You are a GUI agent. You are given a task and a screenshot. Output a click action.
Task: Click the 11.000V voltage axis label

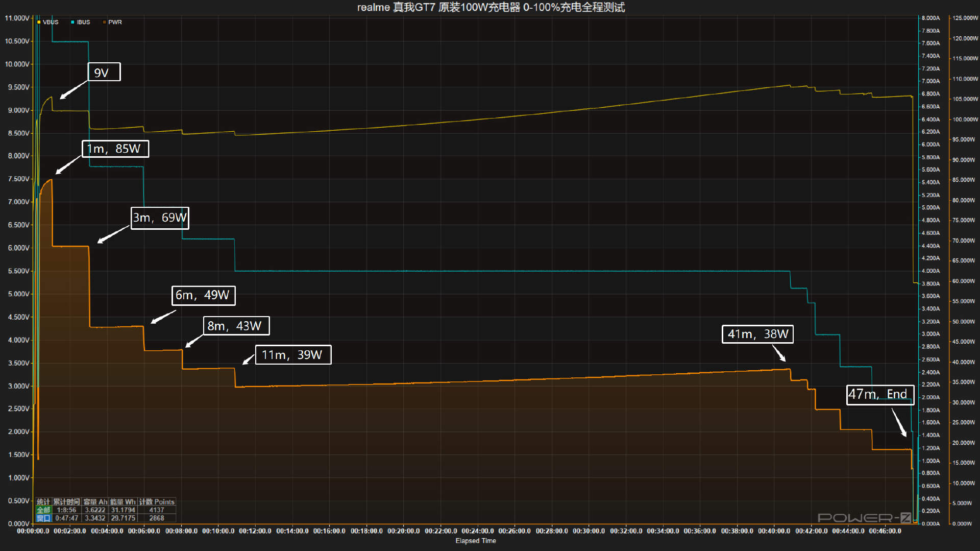tap(17, 18)
